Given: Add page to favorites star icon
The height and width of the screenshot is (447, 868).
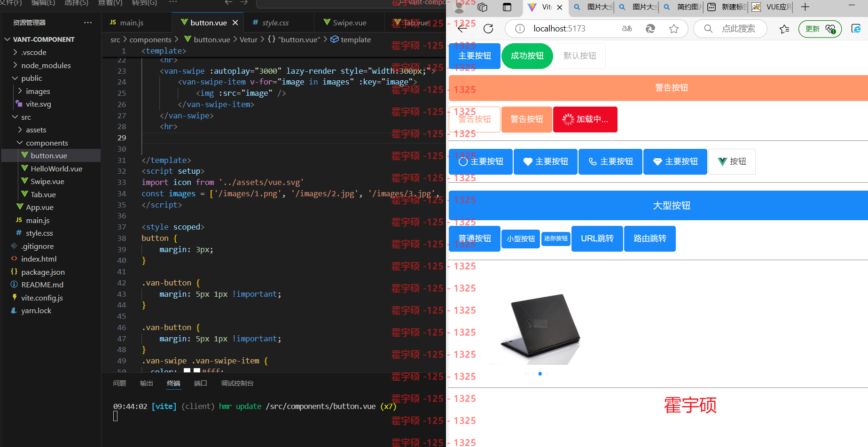Looking at the screenshot, I should [674, 29].
